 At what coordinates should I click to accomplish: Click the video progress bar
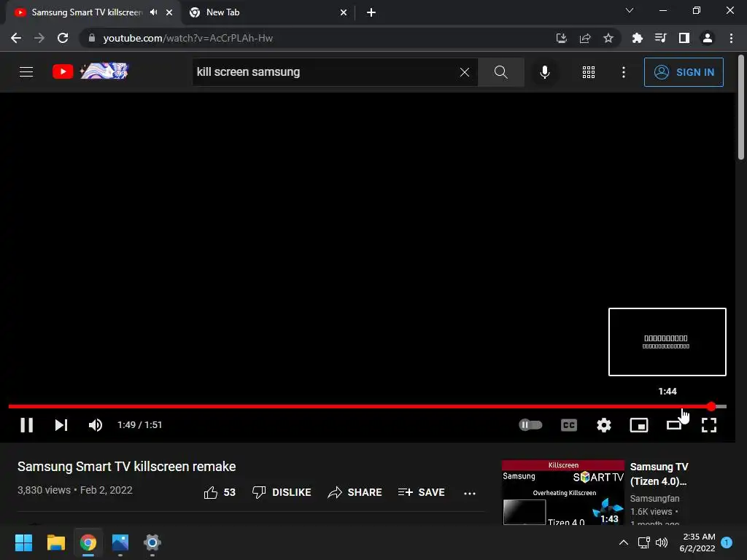click(x=368, y=406)
